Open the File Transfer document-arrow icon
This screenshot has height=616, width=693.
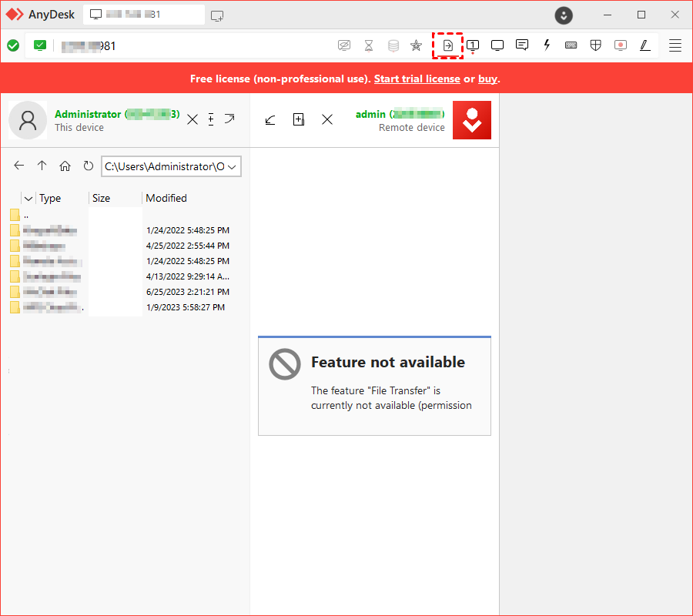click(447, 45)
